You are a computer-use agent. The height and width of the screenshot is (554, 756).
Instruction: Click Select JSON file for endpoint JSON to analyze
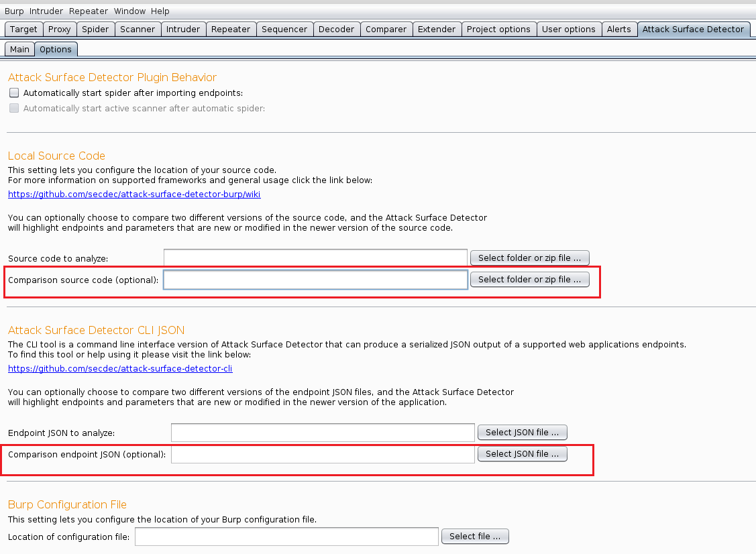point(522,433)
